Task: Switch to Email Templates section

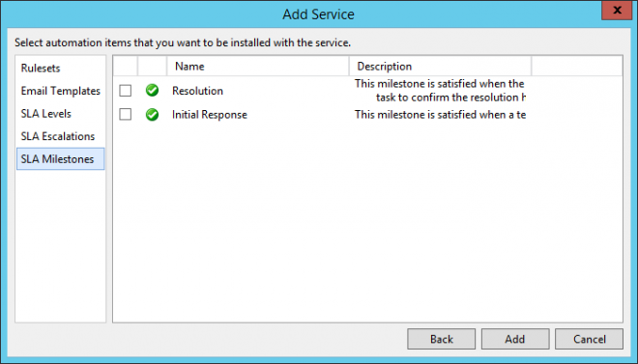Action: pyautogui.click(x=60, y=91)
